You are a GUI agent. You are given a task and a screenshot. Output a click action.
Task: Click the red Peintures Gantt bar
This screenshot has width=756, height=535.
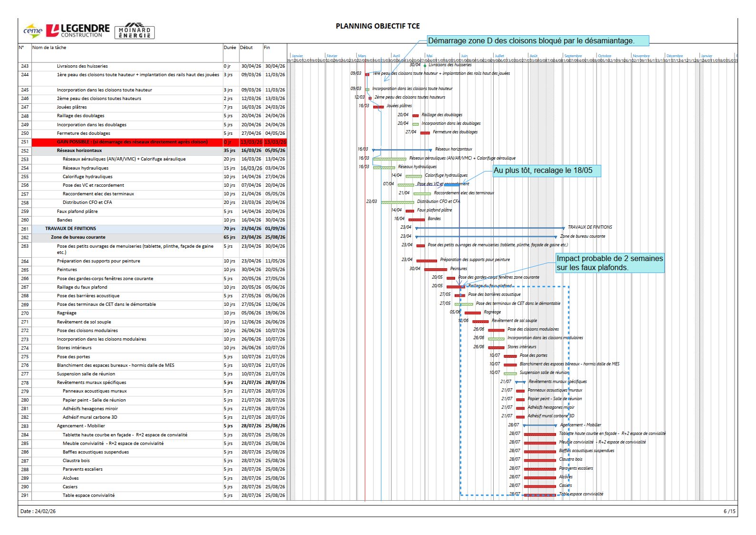click(x=435, y=269)
